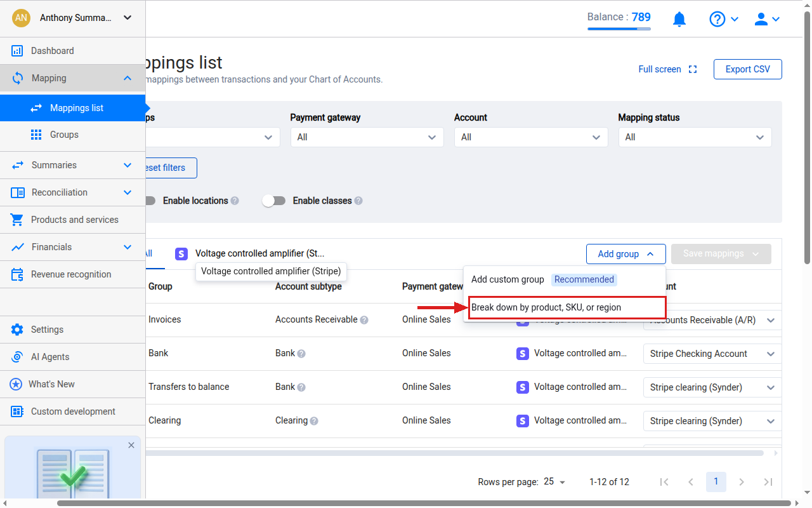Click the Full screen expand icon
The height and width of the screenshot is (508, 812).
coord(693,69)
